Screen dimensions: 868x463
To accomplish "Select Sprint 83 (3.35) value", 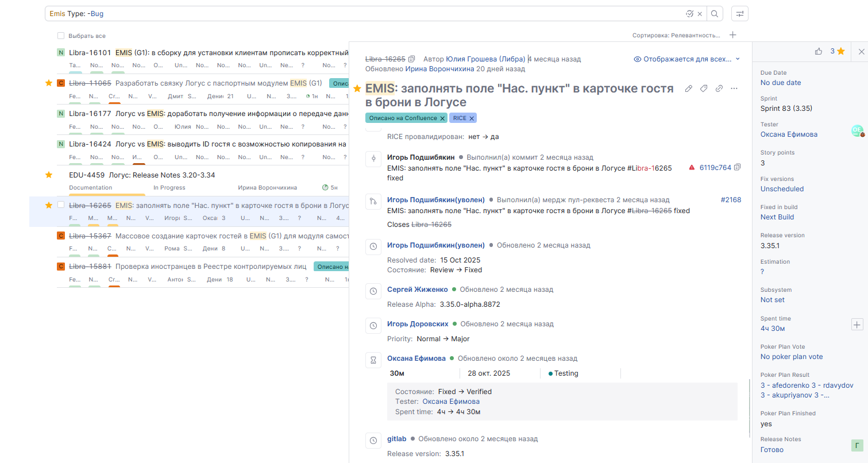I will coord(786,109).
